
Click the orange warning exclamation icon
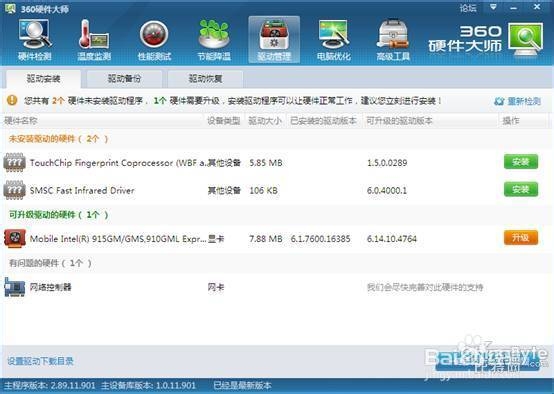pos(12,100)
